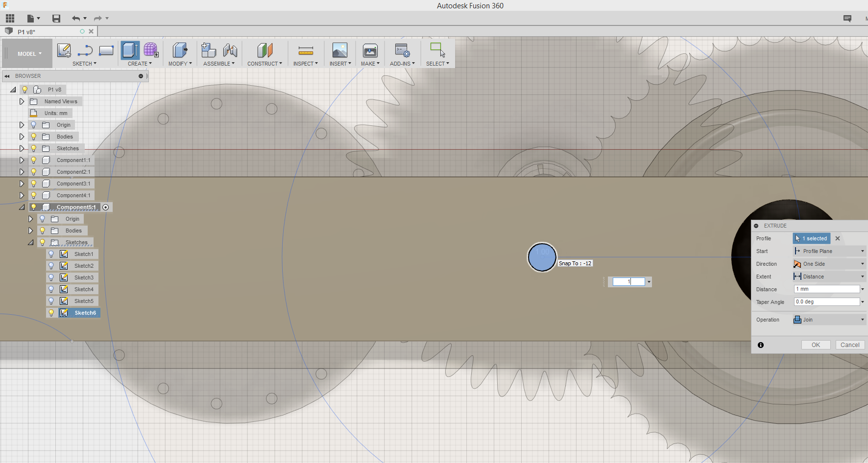
Task: Toggle visibility bulb of Sketch1
Action: (x=51, y=254)
